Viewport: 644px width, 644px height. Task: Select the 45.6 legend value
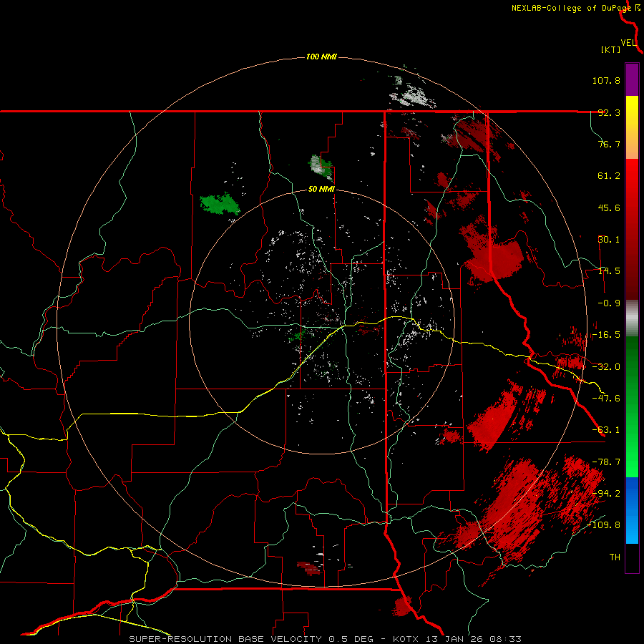609,208
